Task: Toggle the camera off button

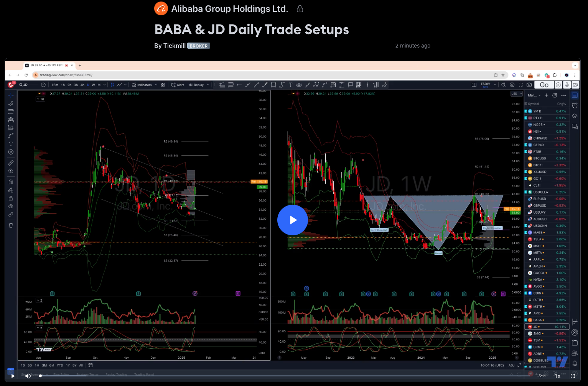Action: point(575,85)
